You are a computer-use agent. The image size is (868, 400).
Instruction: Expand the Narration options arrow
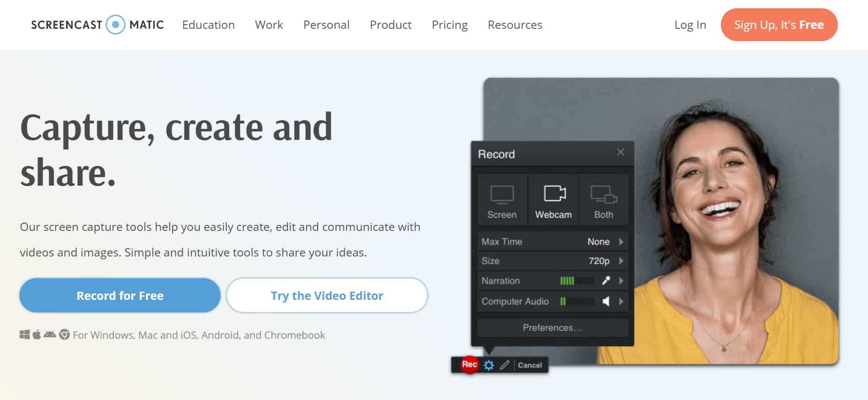[x=621, y=281]
